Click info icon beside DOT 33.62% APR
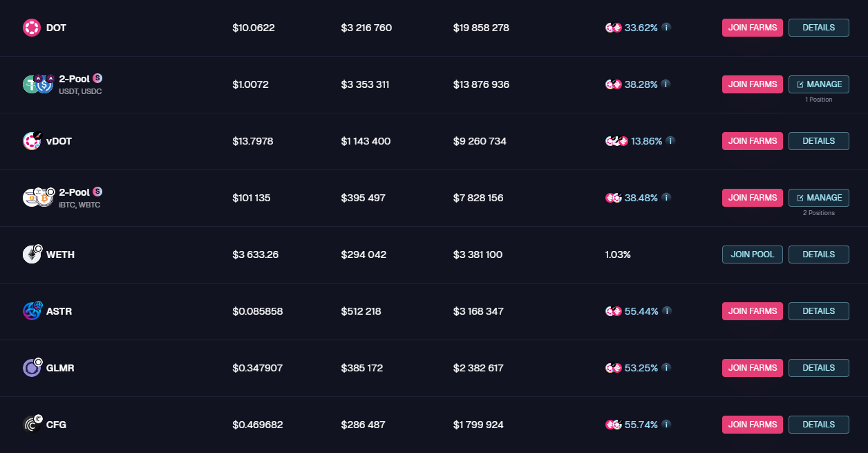The height and width of the screenshot is (453, 868). click(666, 28)
